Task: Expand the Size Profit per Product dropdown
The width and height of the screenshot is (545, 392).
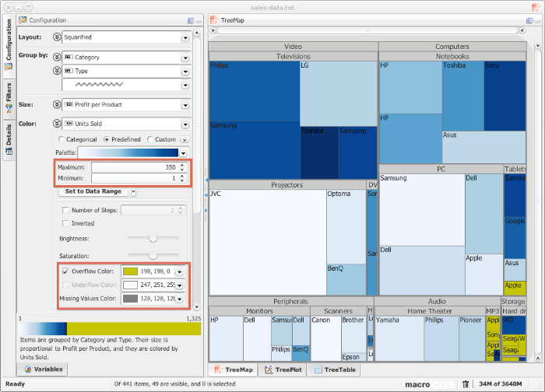Action: click(185, 104)
